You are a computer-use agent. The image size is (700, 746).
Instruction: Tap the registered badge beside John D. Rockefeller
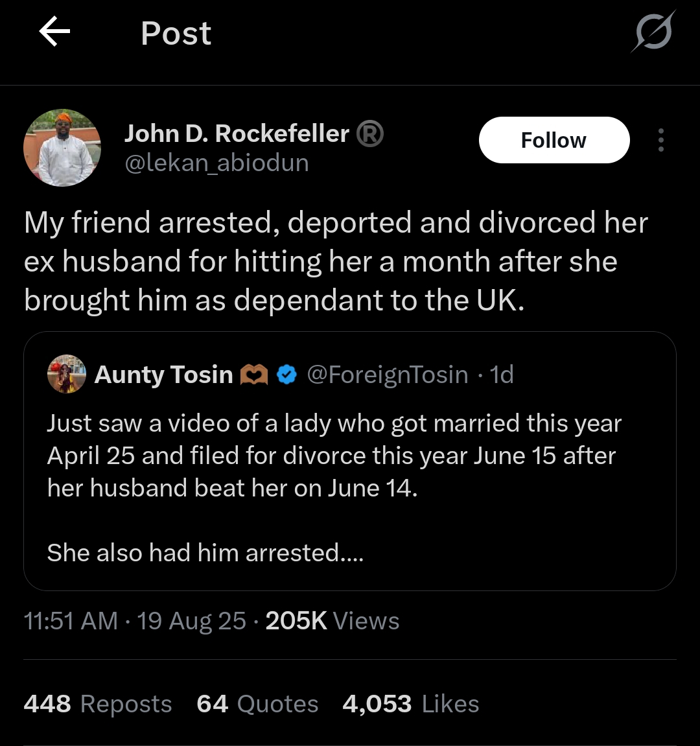point(369,134)
